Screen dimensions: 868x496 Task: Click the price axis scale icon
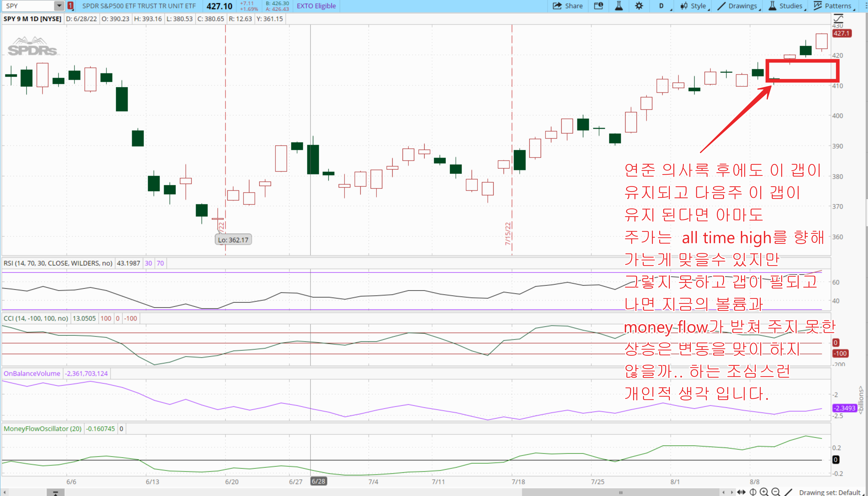pyautogui.click(x=838, y=18)
